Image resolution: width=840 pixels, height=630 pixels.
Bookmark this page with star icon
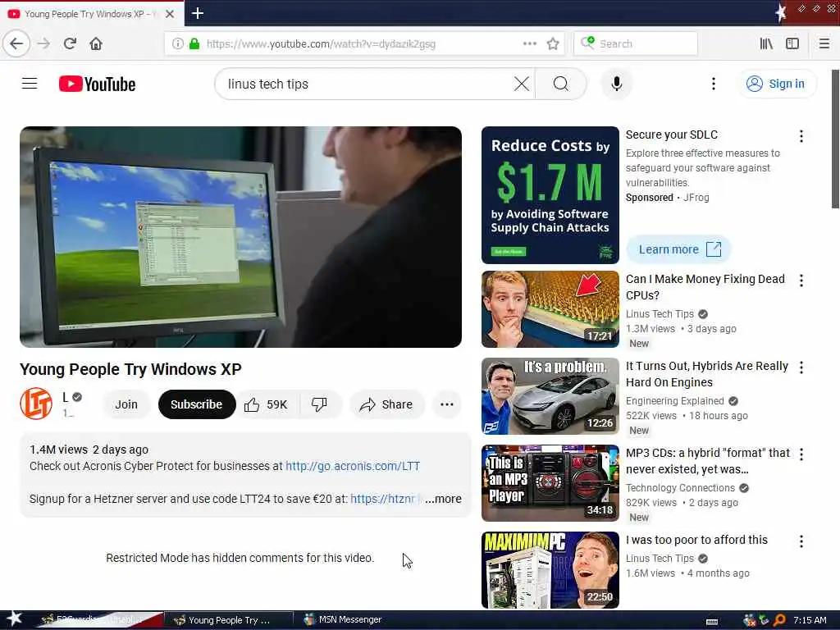click(553, 43)
